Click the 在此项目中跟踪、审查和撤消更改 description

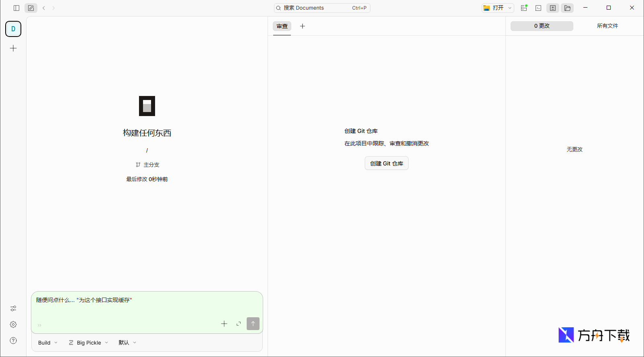(386, 143)
